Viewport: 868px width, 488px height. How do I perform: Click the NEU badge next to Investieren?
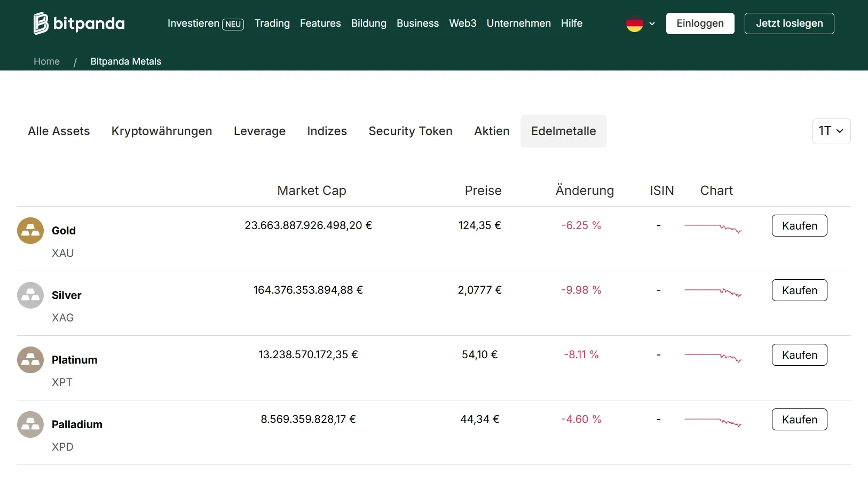coord(232,23)
